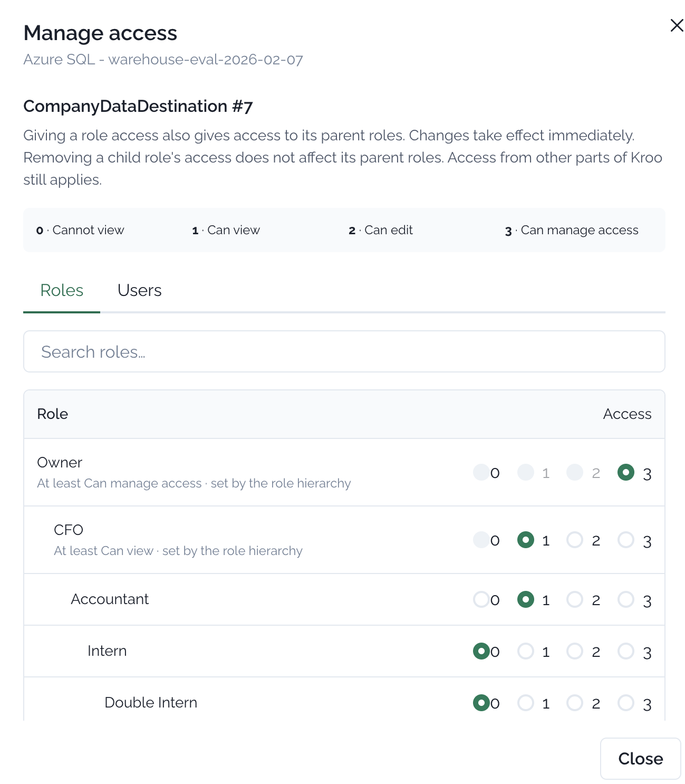Click the '2 · Can edit' legend entry
The width and height of the screenshot is (685, 784).
(381, 230)
